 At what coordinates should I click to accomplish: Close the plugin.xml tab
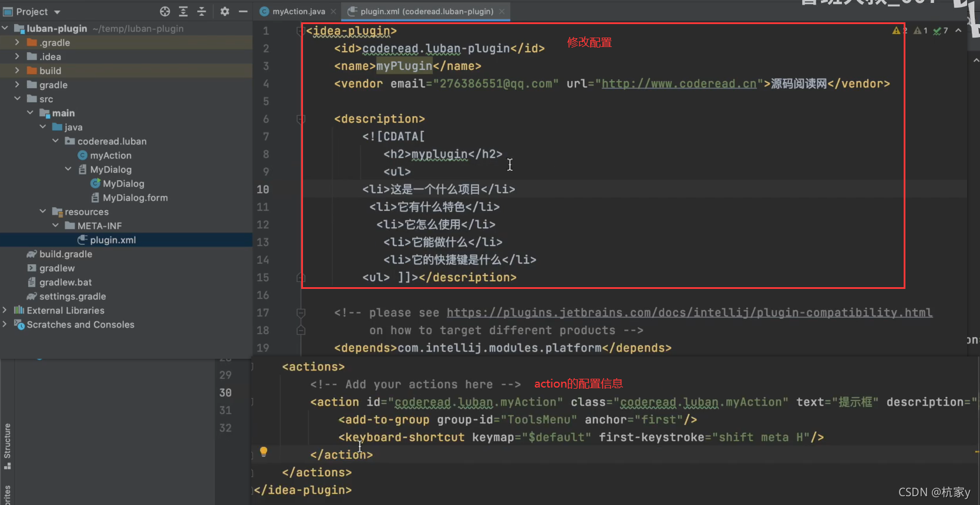[x=501, y=11]
